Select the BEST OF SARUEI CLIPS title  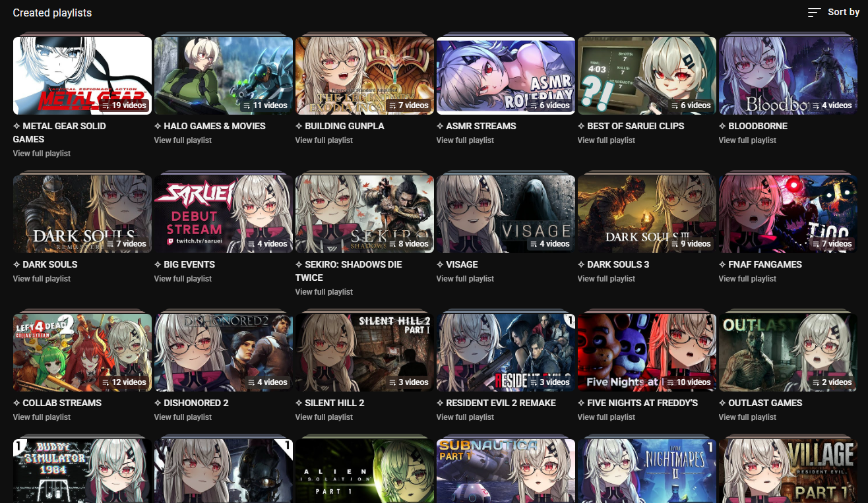(x=631, y=126)
